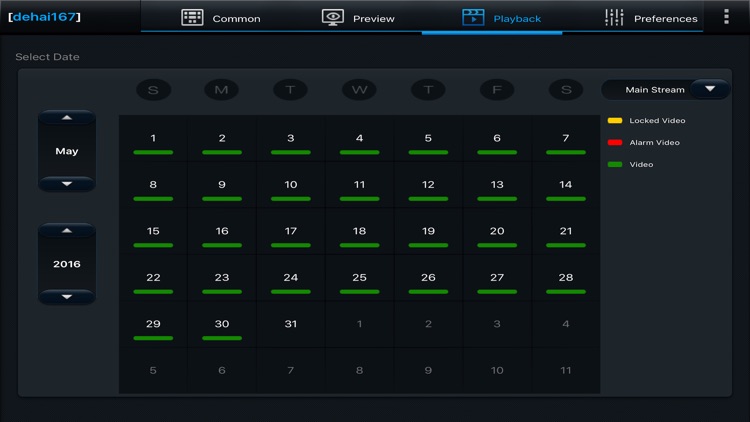Click the green video bar under 23
This screenshot has height=422, width=750.
(222, 291)
